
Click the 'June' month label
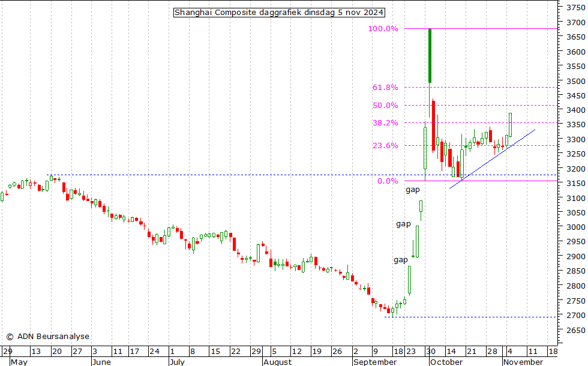click(101, 362)
